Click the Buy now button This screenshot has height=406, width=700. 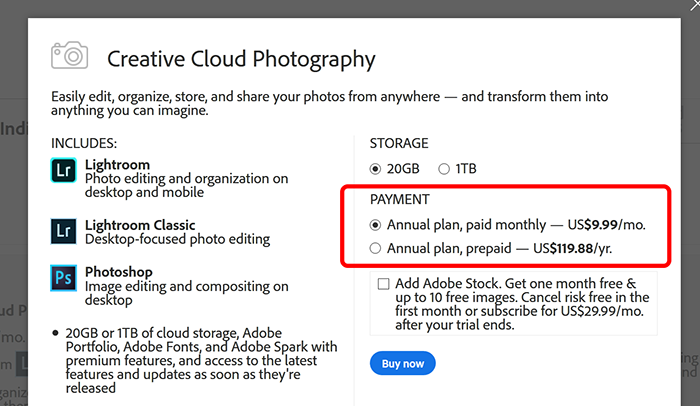(403, 363)
